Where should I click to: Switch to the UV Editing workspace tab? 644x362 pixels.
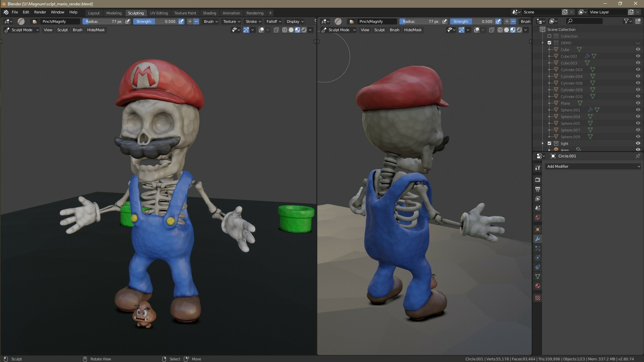pyautogui.click(x=159, y=13)
